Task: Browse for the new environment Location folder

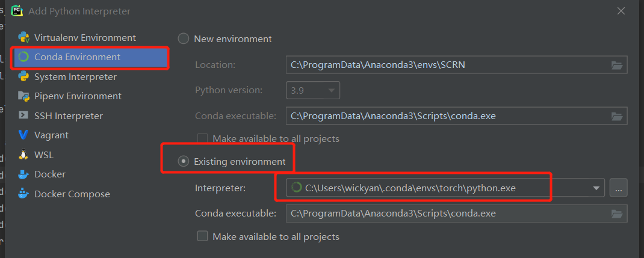Action: [616, 65]
